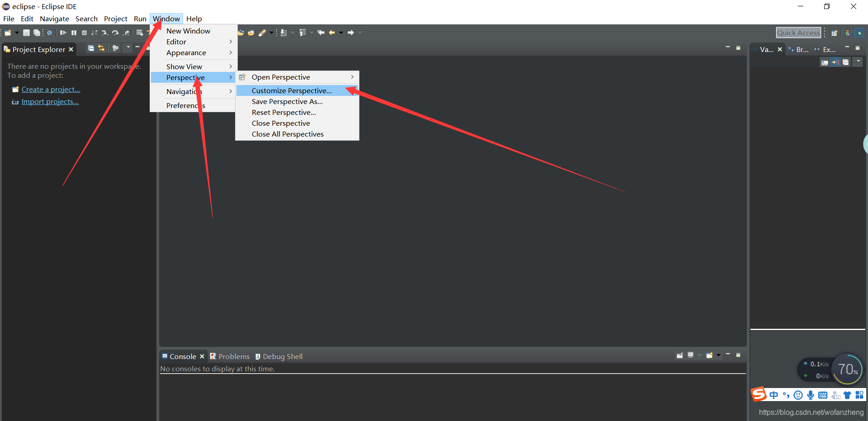
Task: Click the New wizard toolbar icon
Action: pyautogui.click(x=8, y=33)
